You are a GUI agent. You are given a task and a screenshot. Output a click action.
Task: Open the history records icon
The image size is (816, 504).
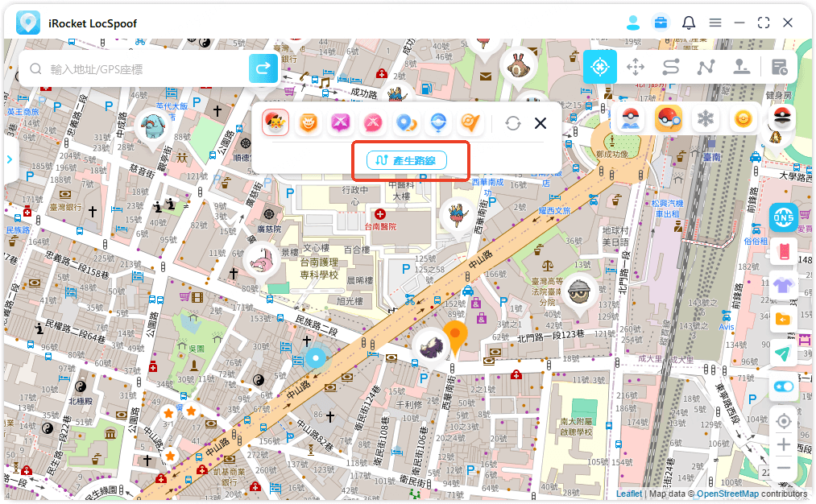pos(779,67)
